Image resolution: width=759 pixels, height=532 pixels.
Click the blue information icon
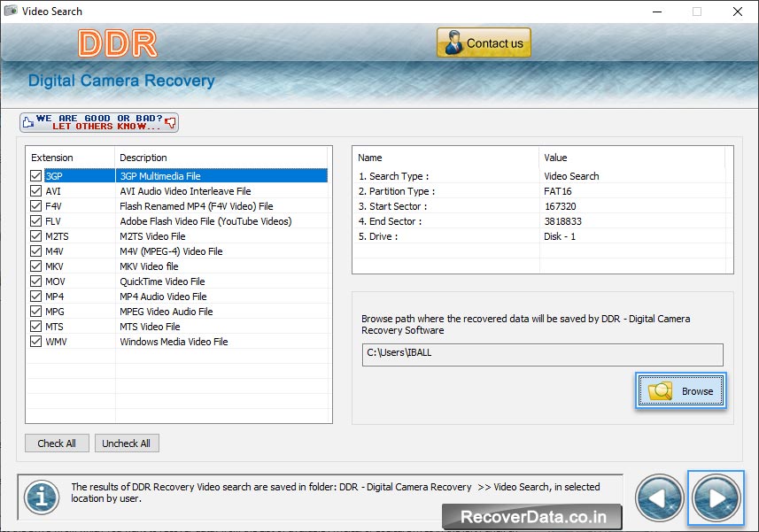(43, 497)
